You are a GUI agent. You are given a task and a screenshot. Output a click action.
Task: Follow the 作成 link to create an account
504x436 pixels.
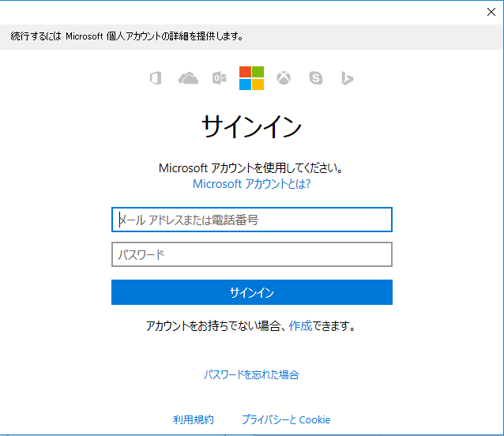click(x=300, y=325)
